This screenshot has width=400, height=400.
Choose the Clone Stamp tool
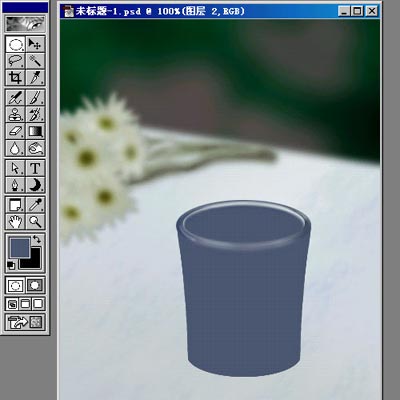[15, 114]
